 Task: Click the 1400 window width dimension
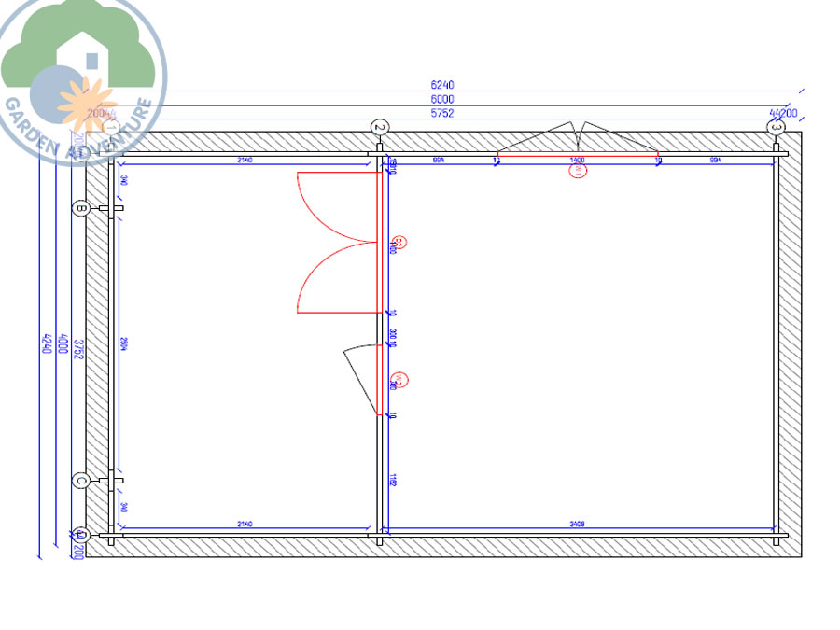578,161
